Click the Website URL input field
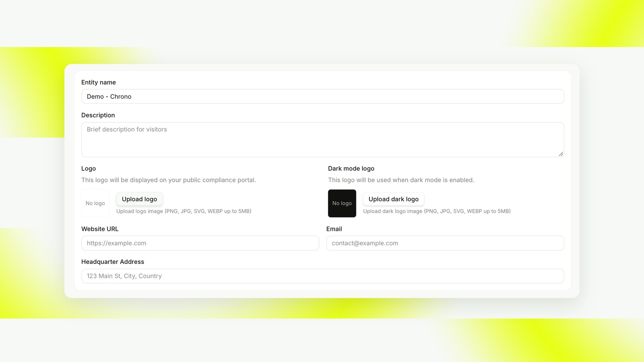Screen dimensions: 644x362 click(x=200, y=243)
